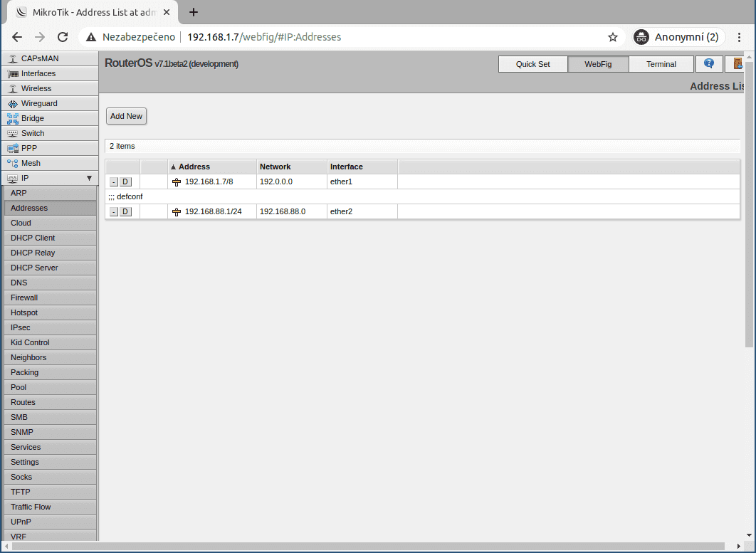Image resolution: width=756 pixels, height=553 pixels.
Task: Click the not secure warning icon
Action: pyautogui.click(x=91, y=37)
